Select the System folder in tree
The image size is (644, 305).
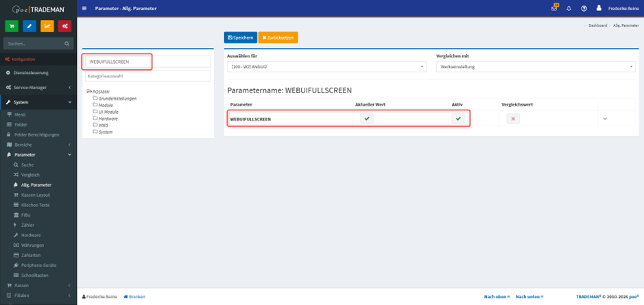[103, 132]
